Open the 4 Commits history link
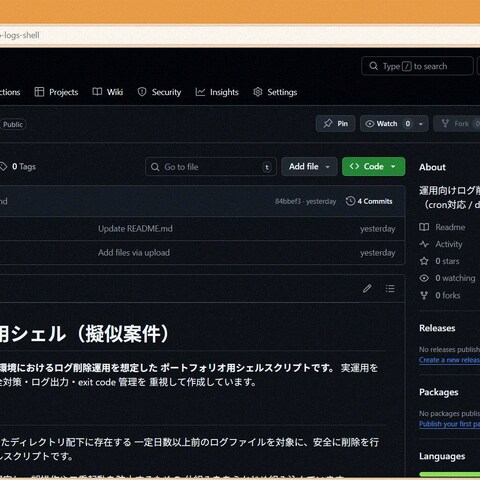 pos(369,201)
